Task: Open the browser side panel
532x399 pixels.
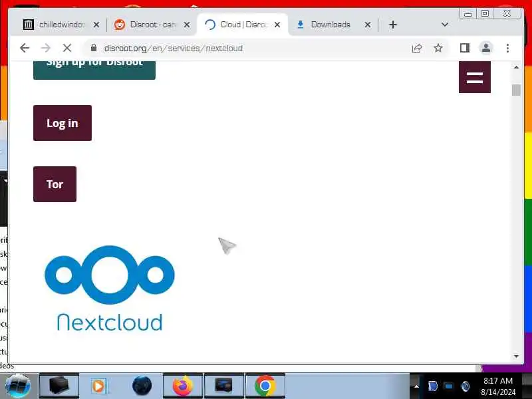Action: pos(465,48)
